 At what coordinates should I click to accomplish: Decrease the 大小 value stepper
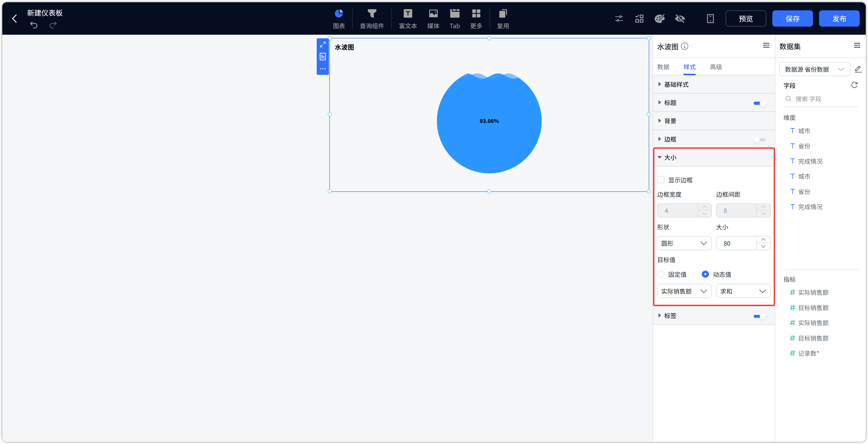763,247
